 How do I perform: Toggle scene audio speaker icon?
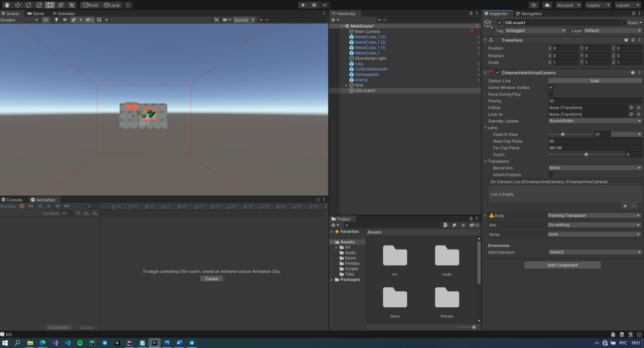64,20
